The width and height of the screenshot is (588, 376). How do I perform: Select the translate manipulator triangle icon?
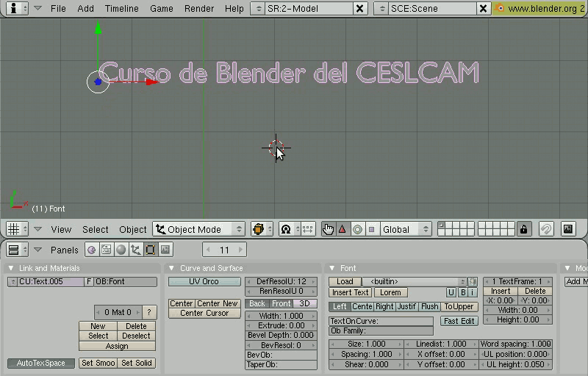pyautogui.click(x=343, y=229)
